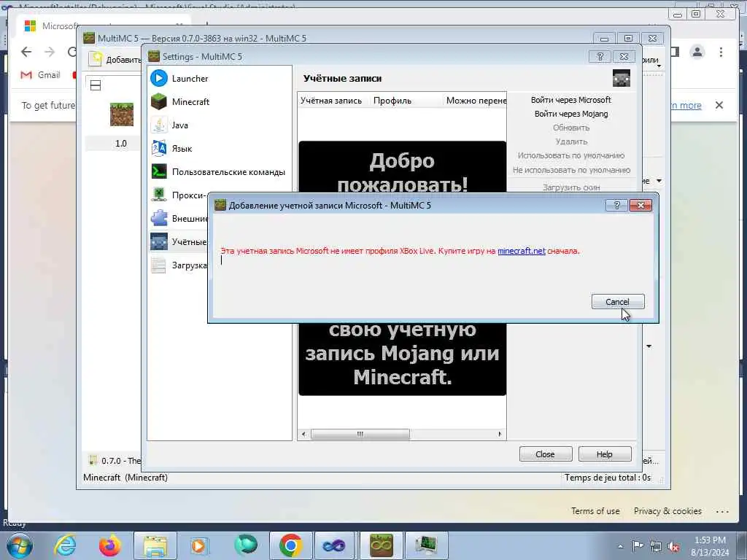Show hidden tray icons arrow
Screen dimensions: 747x560
coord(620,546)
